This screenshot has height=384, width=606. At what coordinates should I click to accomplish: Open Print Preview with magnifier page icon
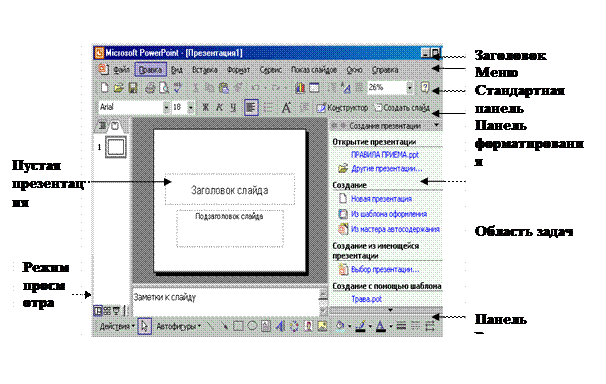[x=164, y=88]
